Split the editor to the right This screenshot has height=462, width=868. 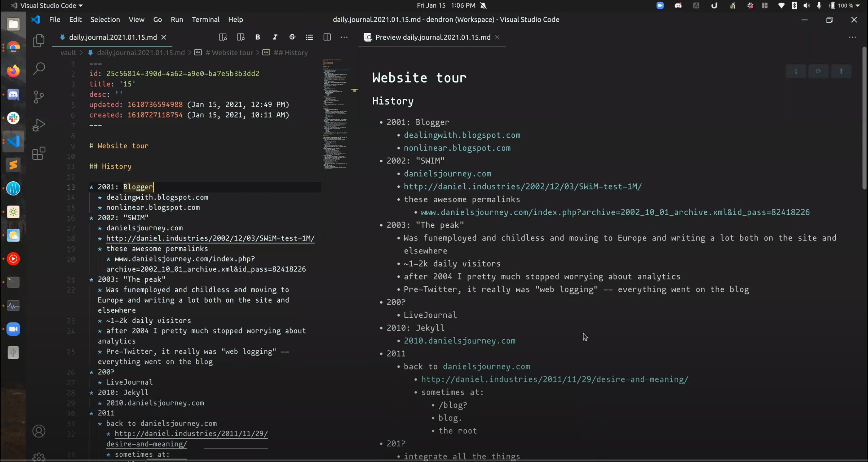pyautogui.click(x=327, y=37)
